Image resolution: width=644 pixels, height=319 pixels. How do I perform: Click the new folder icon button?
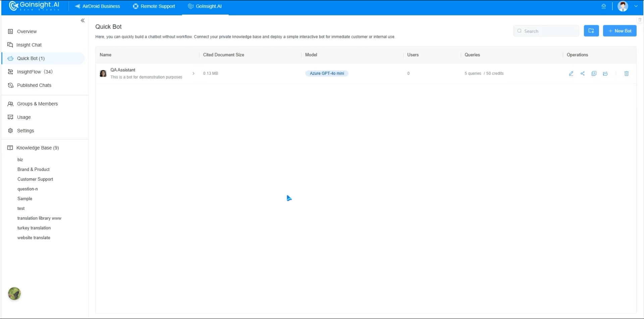coord(591,31)
